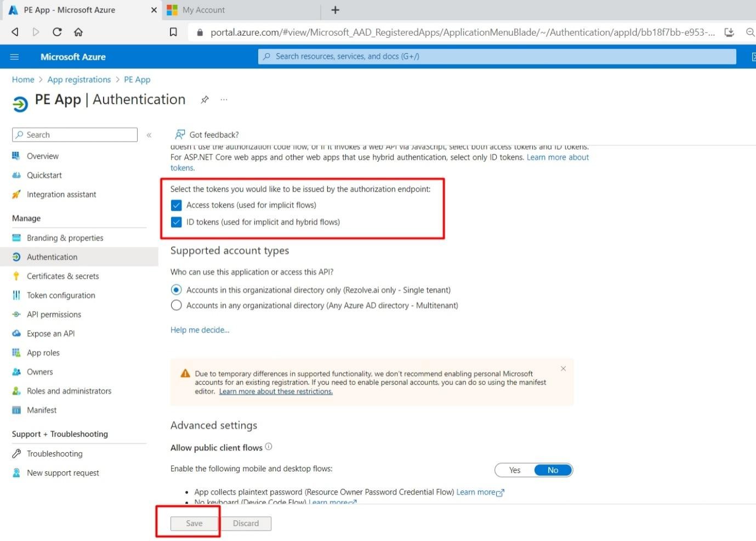756x541 pixels.
Task: Click the sidebar Search field
Action: 75,135
